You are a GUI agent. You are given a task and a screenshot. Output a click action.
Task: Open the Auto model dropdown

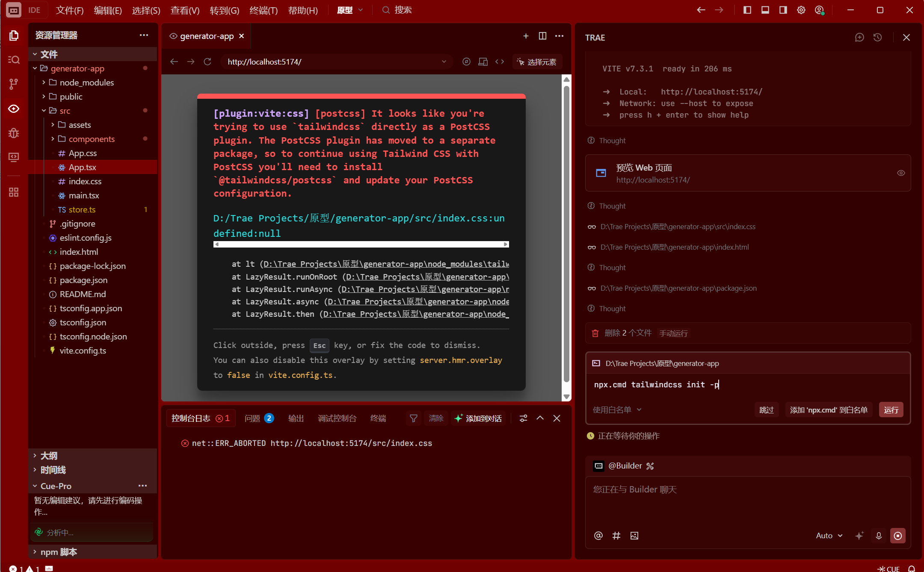[x=829, y=536]
